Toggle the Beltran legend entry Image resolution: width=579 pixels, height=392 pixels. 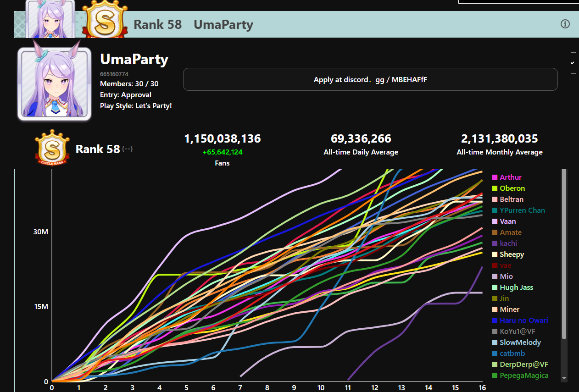pyautogui.click(x=507, y=199)
